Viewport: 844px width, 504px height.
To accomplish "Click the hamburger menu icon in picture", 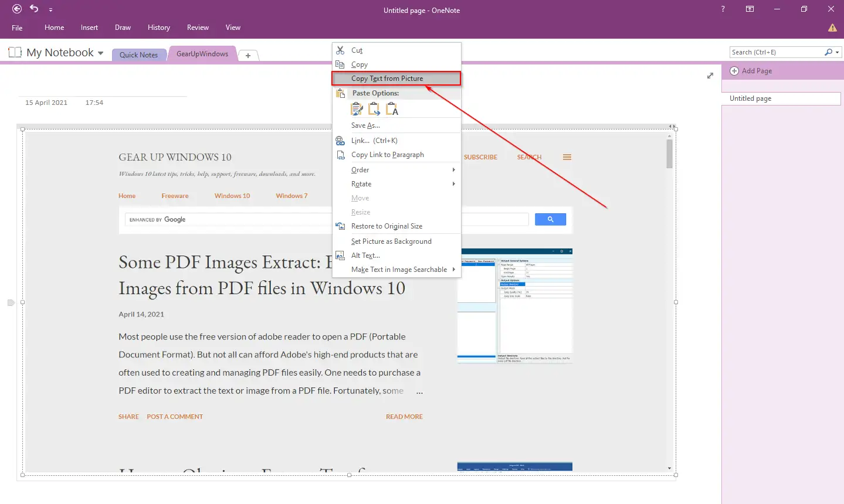I will [x=567, y=157].
